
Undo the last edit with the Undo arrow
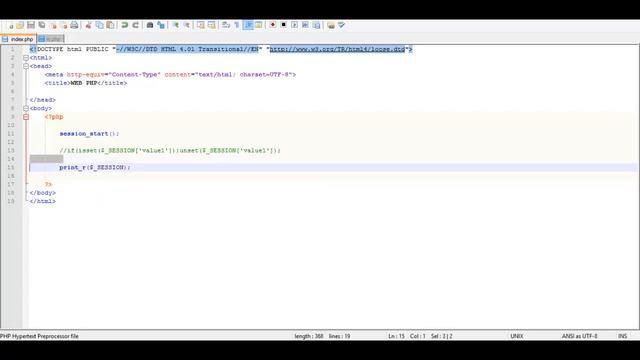(124, 25)
